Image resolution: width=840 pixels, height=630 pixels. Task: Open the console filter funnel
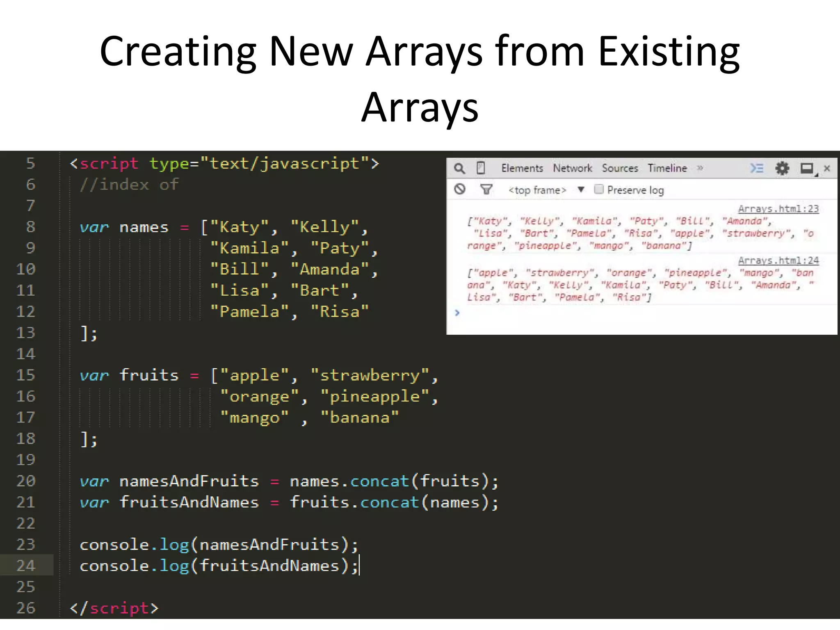(x=486, y=189)
